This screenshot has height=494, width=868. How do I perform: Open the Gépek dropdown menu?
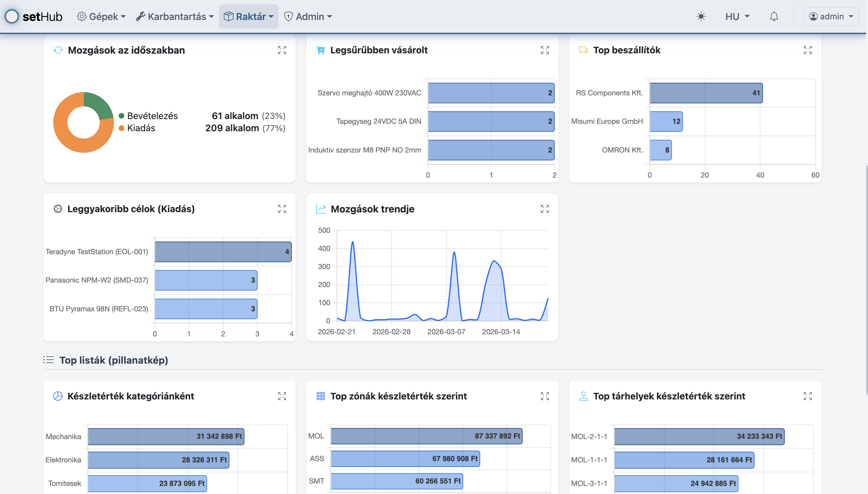[x=101, y=17]
